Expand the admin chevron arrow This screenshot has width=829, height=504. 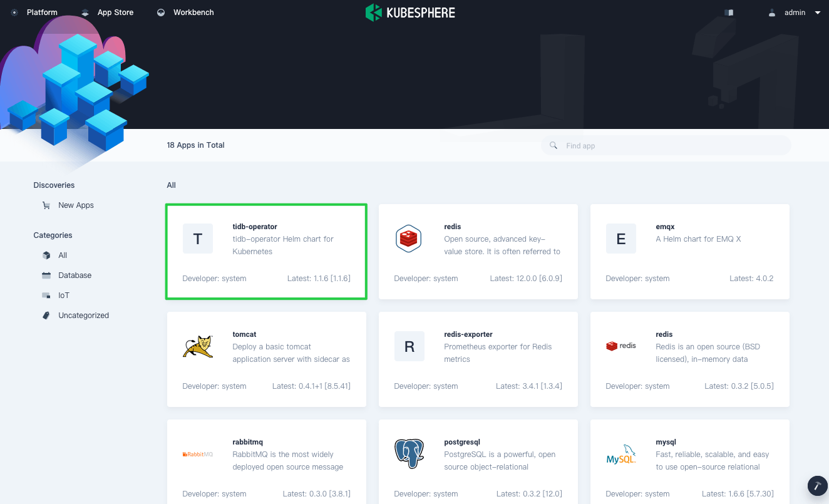tap(818, 13)
